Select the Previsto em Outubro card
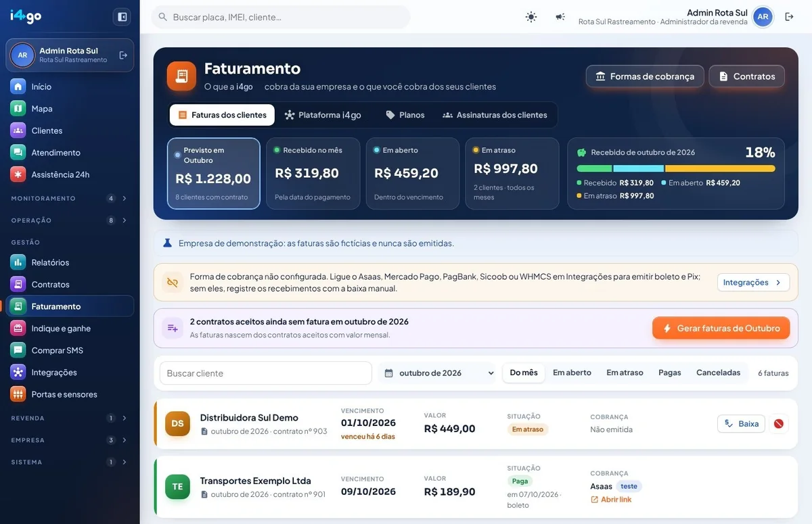Viewport: 812px width, 524px height. (214, 174)
